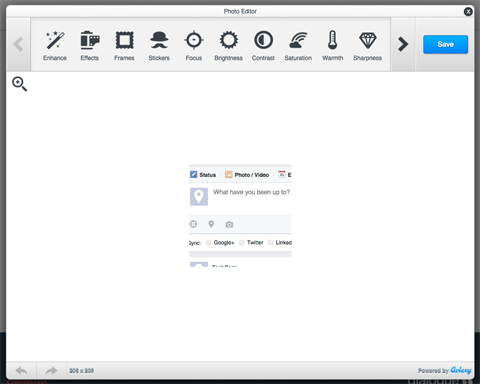The width and height of the screenshot is (480, 384).
Task: Show next tools with right arrow
Action: tap(403, 44)
